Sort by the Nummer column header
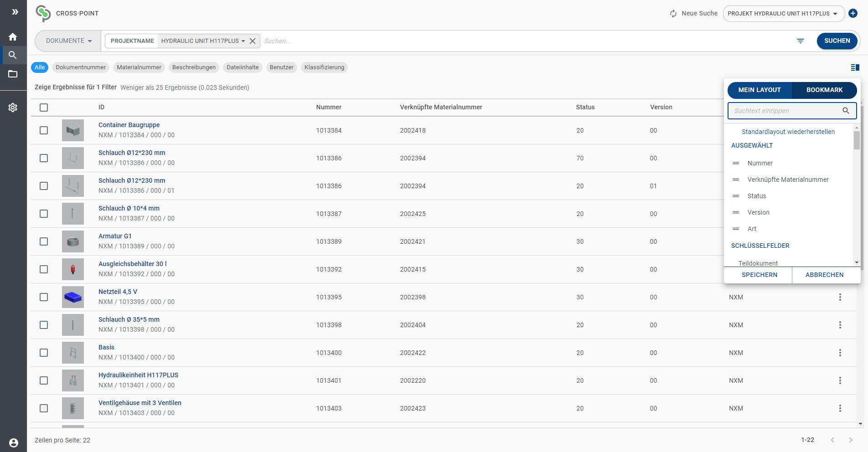The image size is (868, 452). click(x=329, y=108)
